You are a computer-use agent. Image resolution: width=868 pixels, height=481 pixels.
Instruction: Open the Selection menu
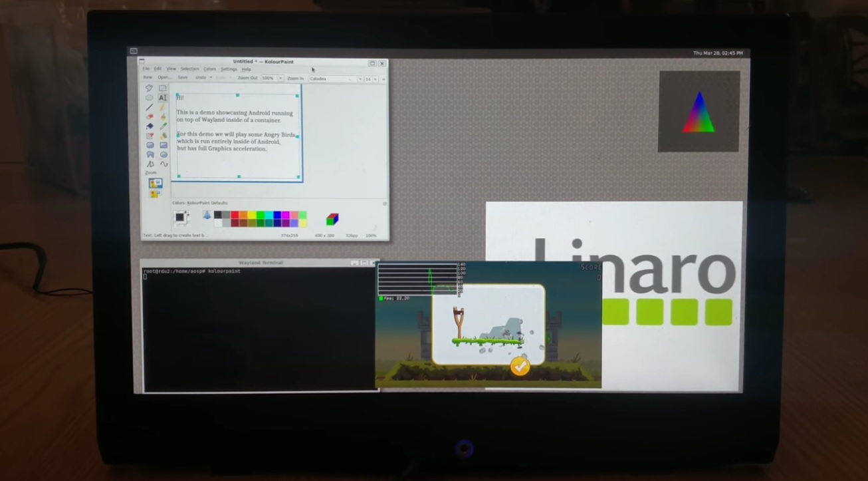(189, 69)
